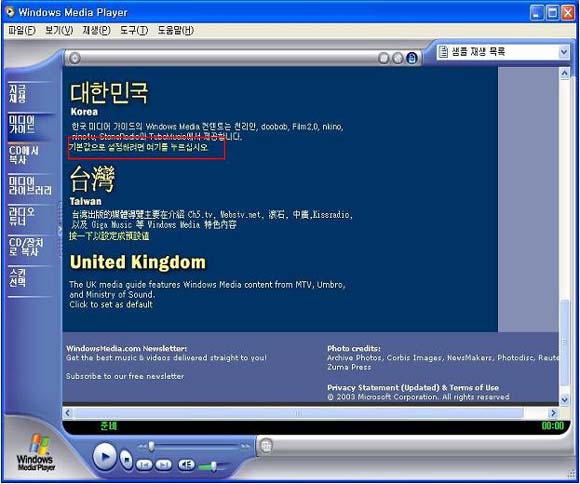Open the Terms of Use link
Screen dimensions: 580x484
474,388
